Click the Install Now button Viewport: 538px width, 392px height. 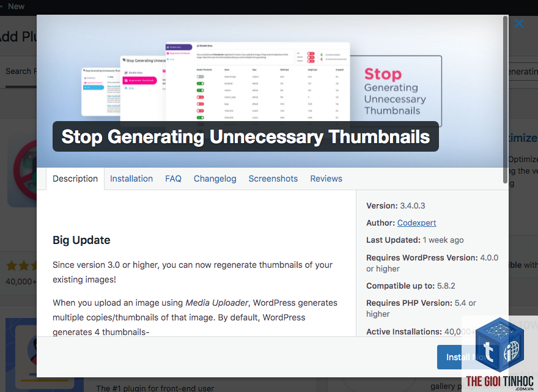tap(467, 357)
